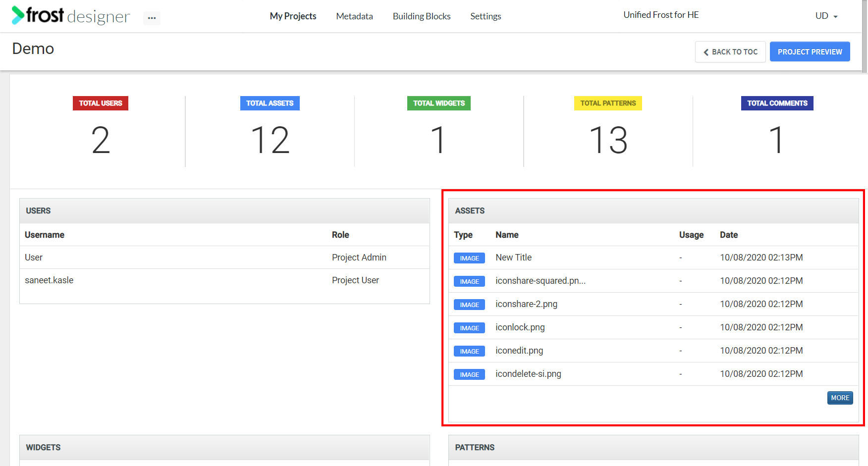The width and height of the screenshot is (868, 466).
Task: Go to the Metadata menu item
Action: point(354,16)
